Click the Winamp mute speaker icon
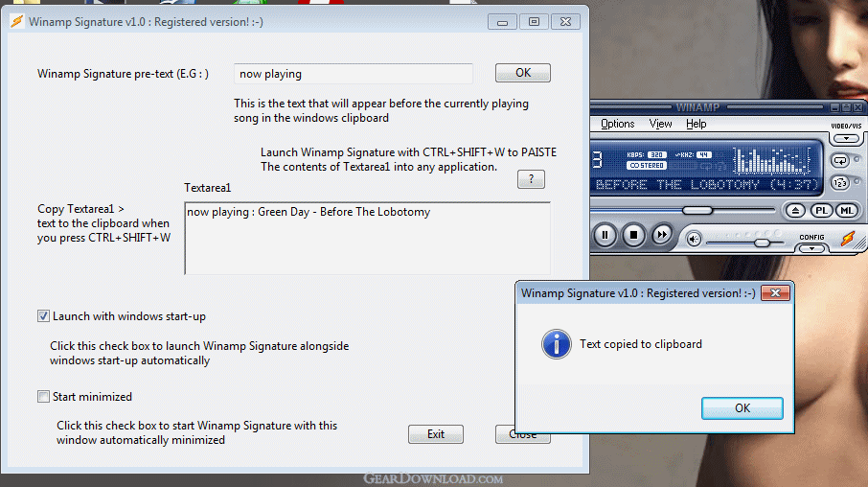Screen dimensions: 868x487 point(694,240)
